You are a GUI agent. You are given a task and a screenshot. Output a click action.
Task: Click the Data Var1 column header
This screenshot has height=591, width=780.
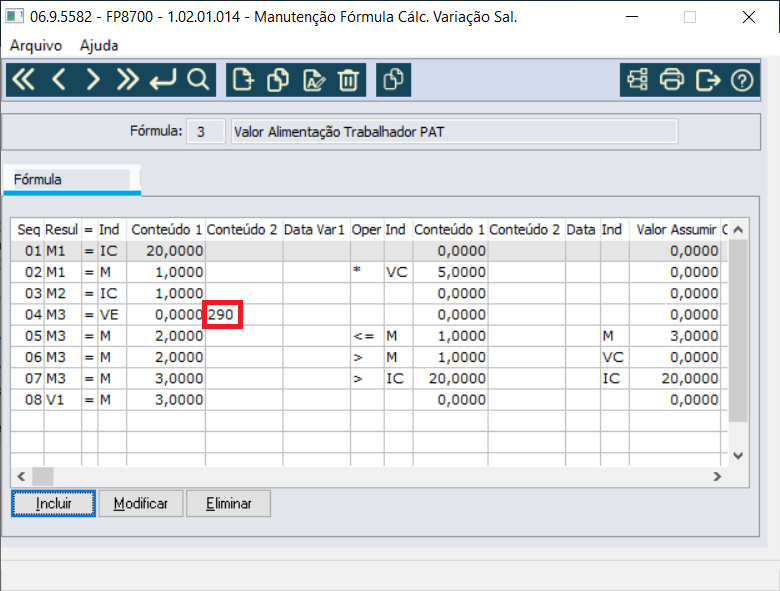point(316,229)
